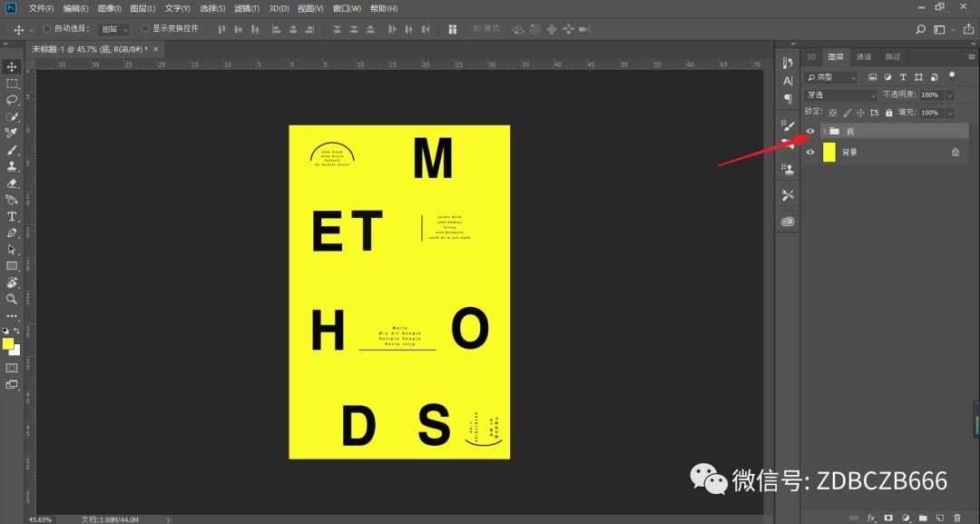Viewport: 980px width, 524px height.
Task: Click the Quick Mask mode icon
Action: [x=12, y=369]
